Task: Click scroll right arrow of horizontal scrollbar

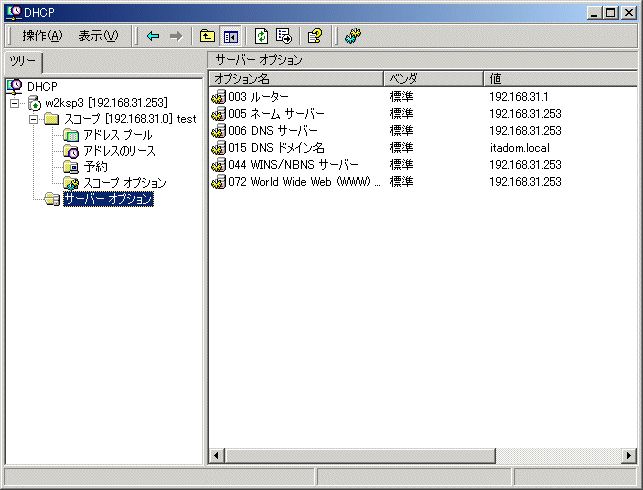Action: coord(629,455)
